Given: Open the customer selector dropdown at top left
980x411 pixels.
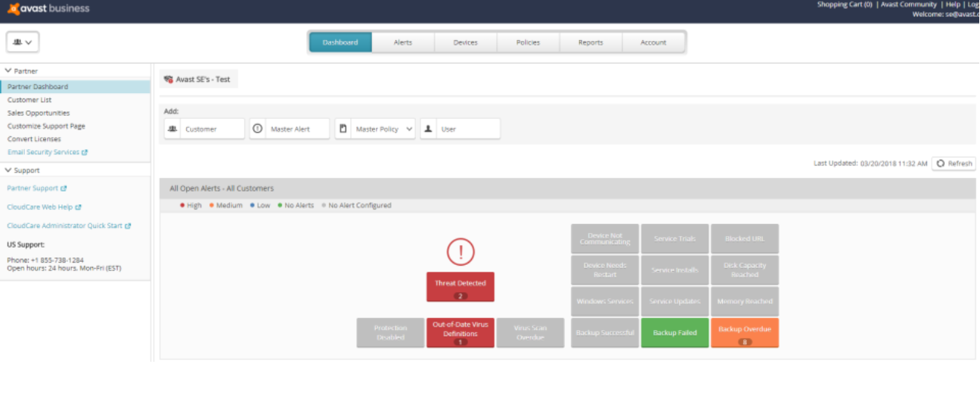Looking at the screenshot, I should point(23,42).
